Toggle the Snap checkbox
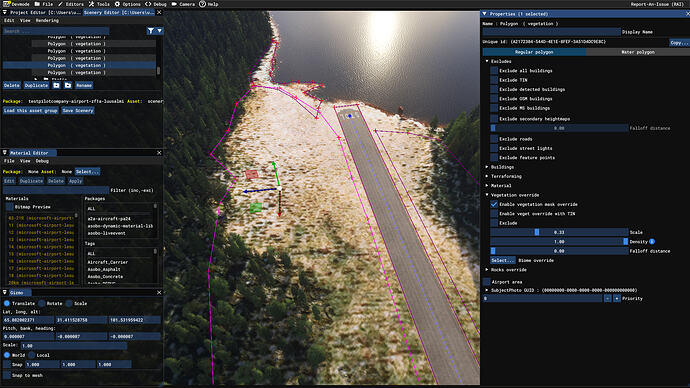This screenshot has height=388, width=690. [x=7, y=365]
